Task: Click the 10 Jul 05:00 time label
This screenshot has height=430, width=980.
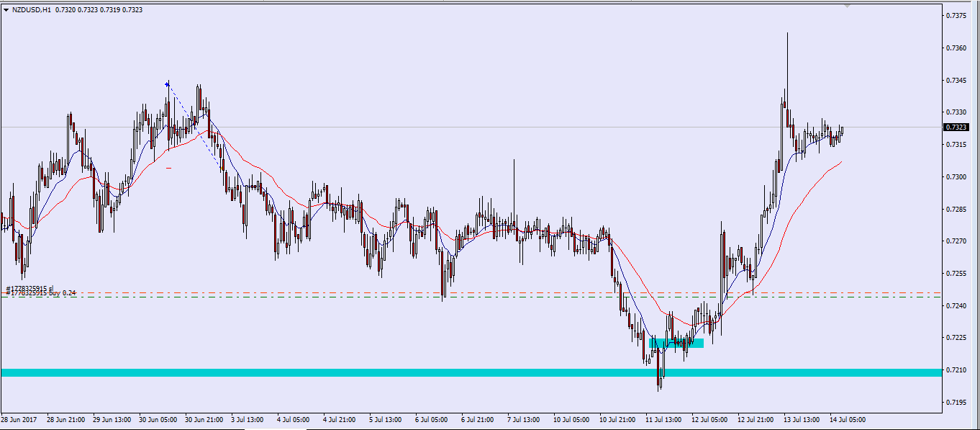Action: [571, 418]
